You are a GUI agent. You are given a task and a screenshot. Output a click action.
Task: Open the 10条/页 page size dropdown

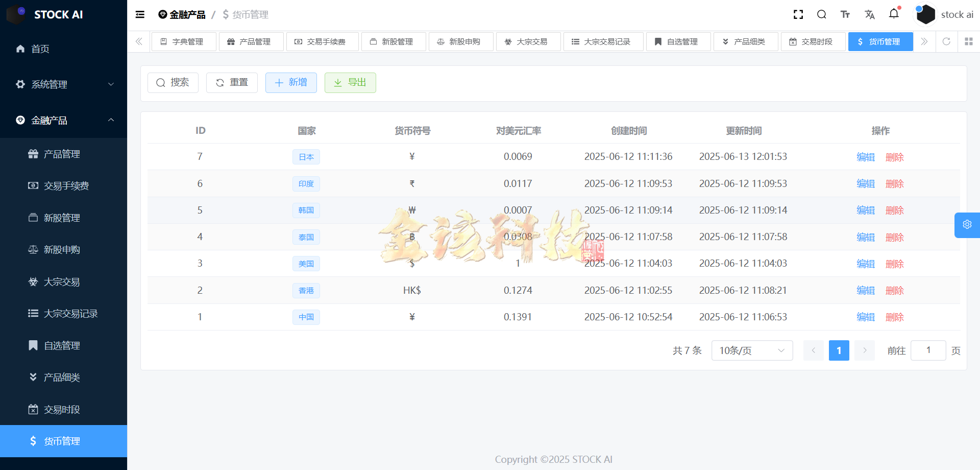(751, 350)
